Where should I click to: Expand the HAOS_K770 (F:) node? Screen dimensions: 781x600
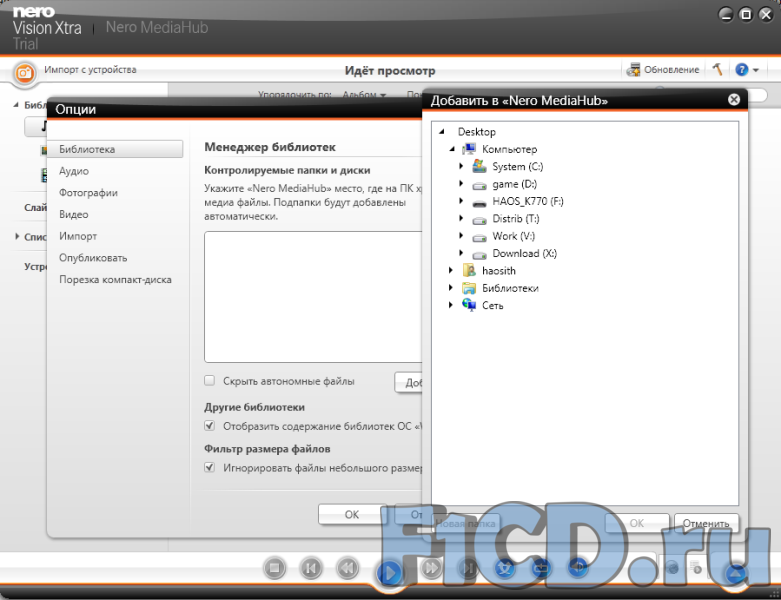(461, 201)
